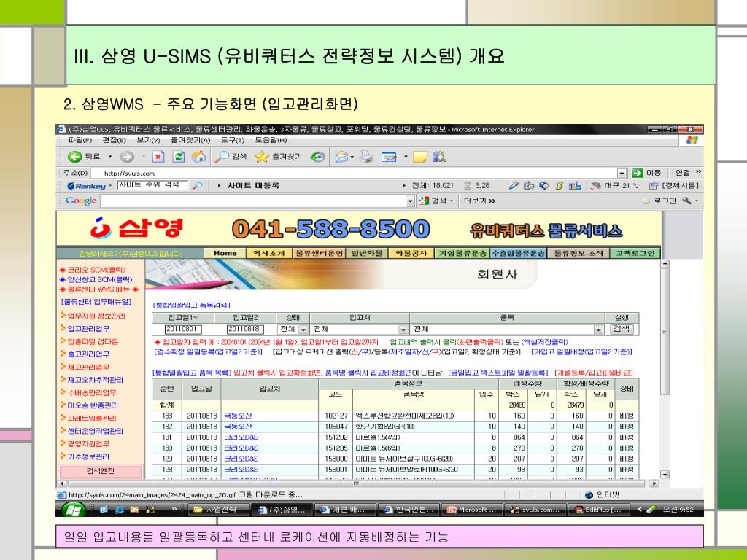Open the 도구(T) menu

click(x=232, y=140)
